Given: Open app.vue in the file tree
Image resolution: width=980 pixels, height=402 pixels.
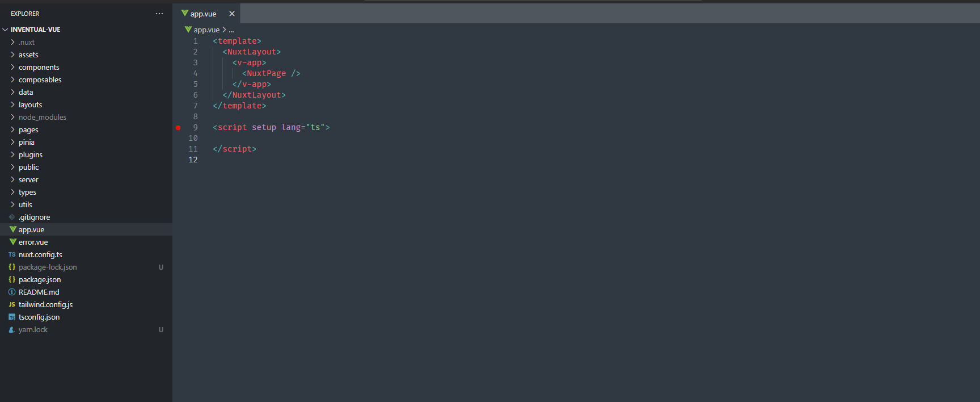Looking at the screenshot, I should click(x=31, y=229).
